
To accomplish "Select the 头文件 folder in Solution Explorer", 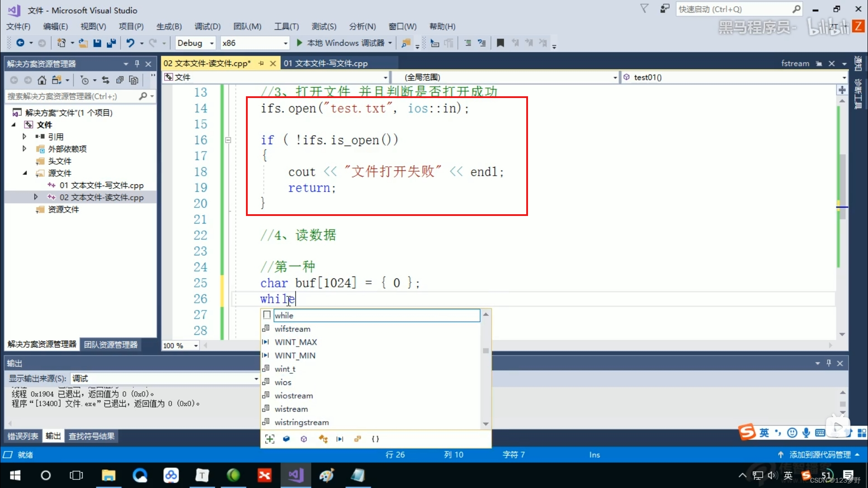I will tap(60, 161).
